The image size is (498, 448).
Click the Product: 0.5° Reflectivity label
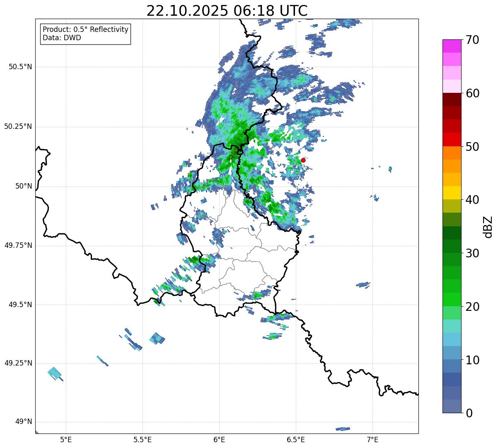click(x=85, y=30)
